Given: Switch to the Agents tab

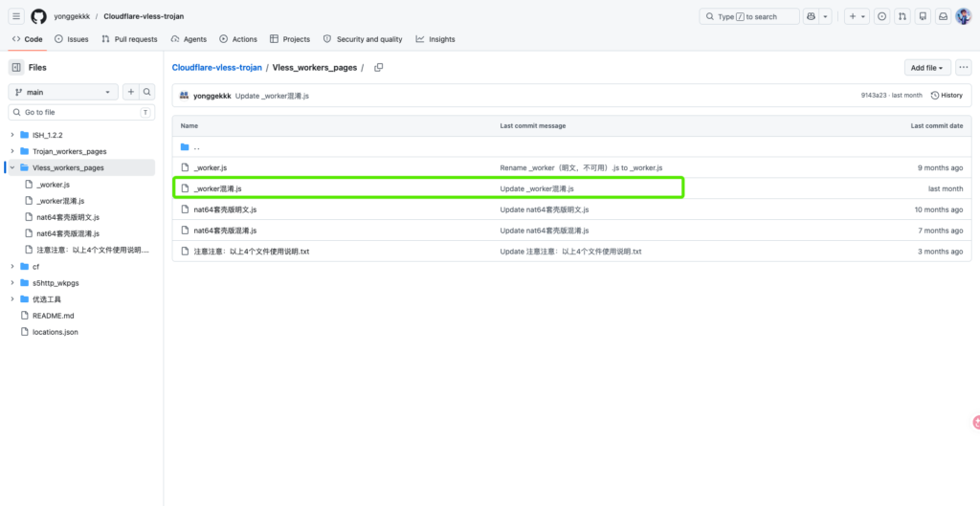Looking at the screenshot, I should click(x=189, y=38).
